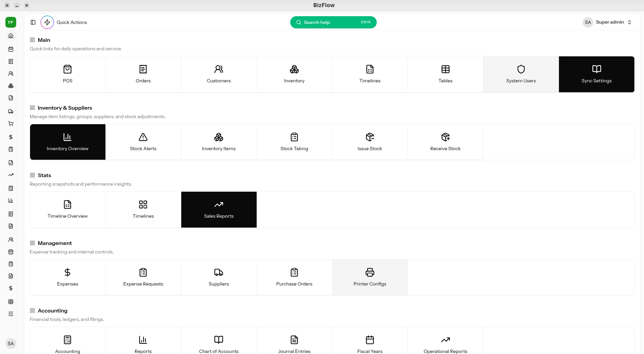Open the sliders settings sidebar icon
644x354 pixels.
pos(11,314)
